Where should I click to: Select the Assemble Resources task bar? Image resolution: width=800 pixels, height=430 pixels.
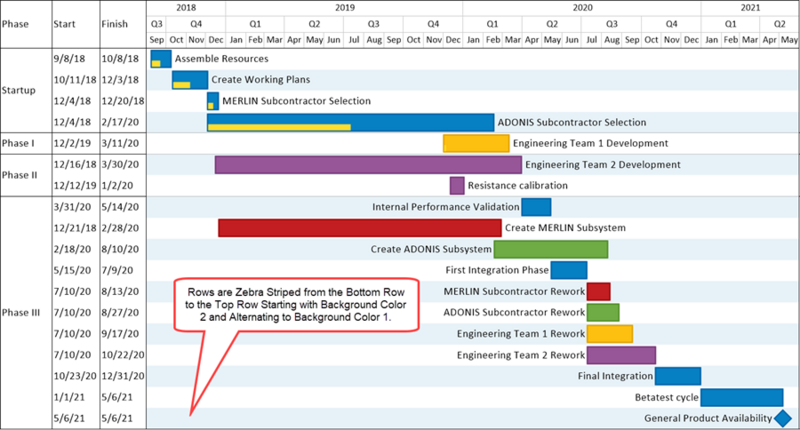click(161, 59)
